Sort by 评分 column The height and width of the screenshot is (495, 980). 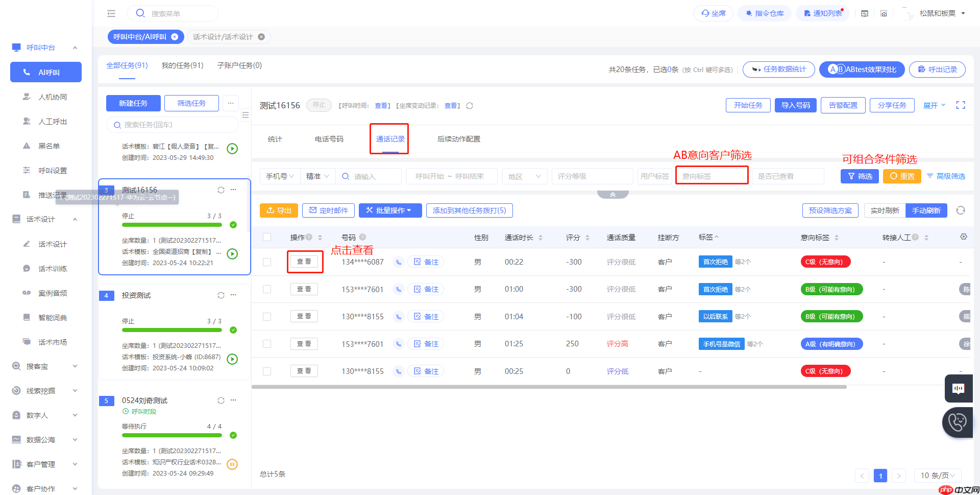pos(587,238)
